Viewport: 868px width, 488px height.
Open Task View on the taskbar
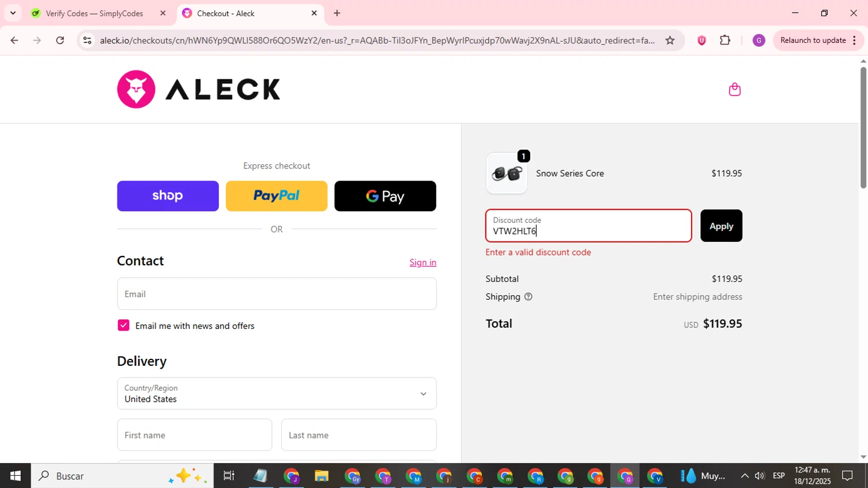pos(229,476)
